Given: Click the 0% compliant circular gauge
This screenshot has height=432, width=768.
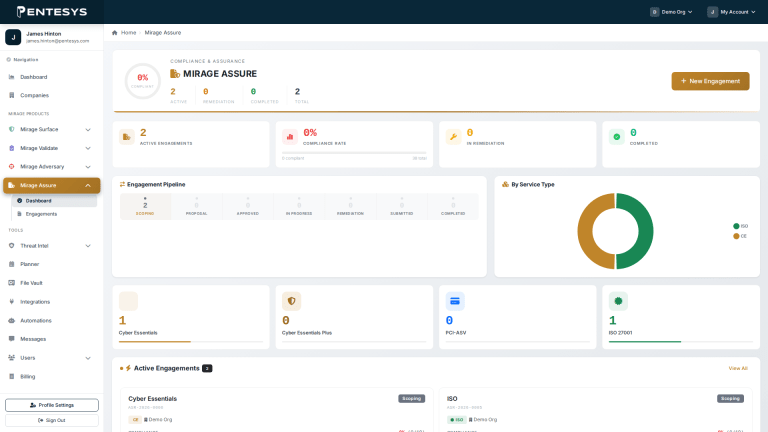Looking at the screenshot, I should pos(143,81).
